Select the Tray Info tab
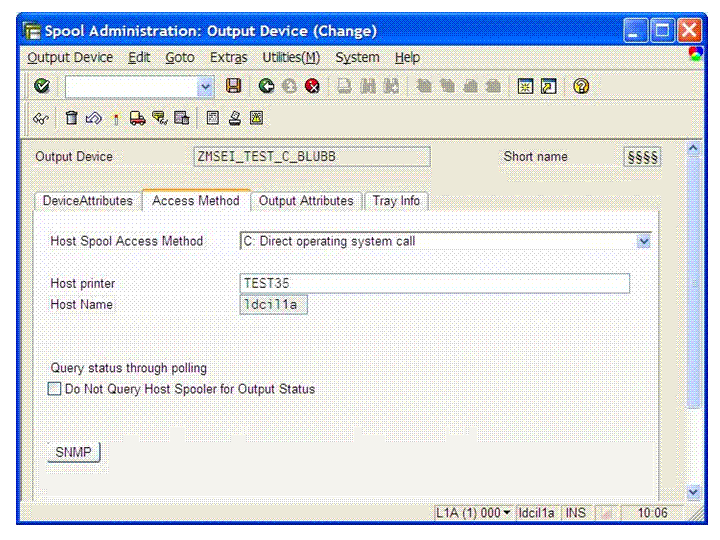The image size is (720, 540). pos(396,201)
